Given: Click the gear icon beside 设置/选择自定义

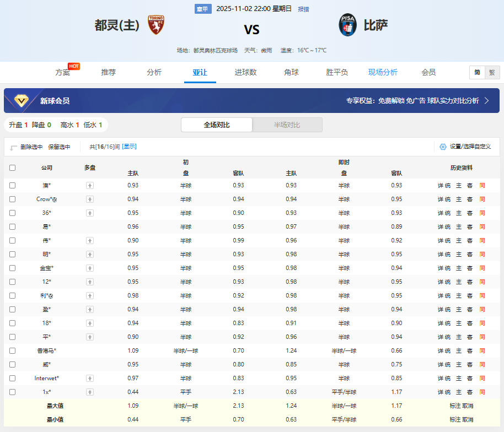Looking at the screenshot, I should pos(443,147).
